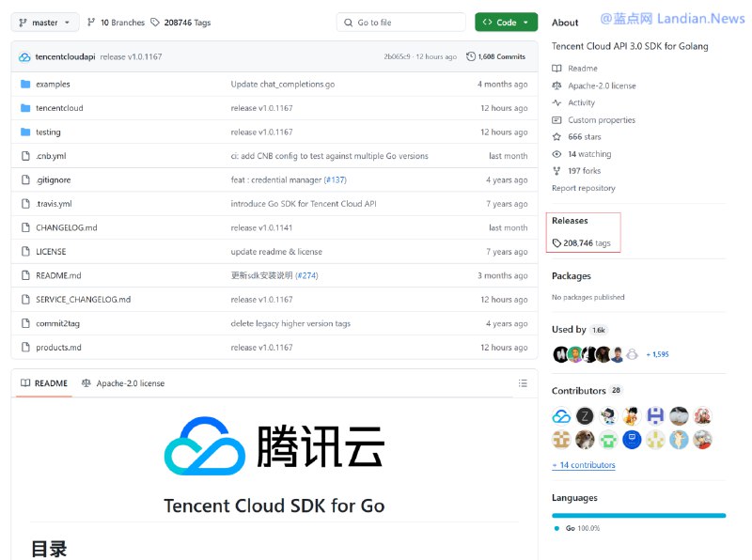Viewport: 752px width, 560px height.
Task: Click the Go to file search field
Action: (x=400, y=22)
